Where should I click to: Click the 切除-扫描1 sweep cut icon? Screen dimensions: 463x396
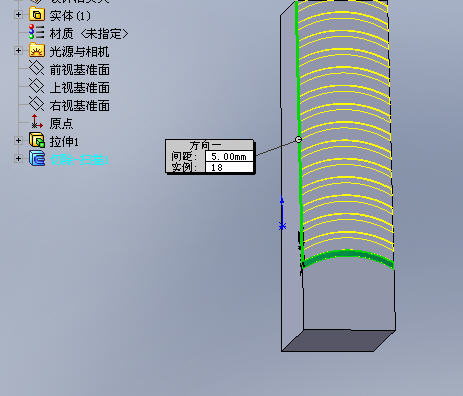pos(37,158)
